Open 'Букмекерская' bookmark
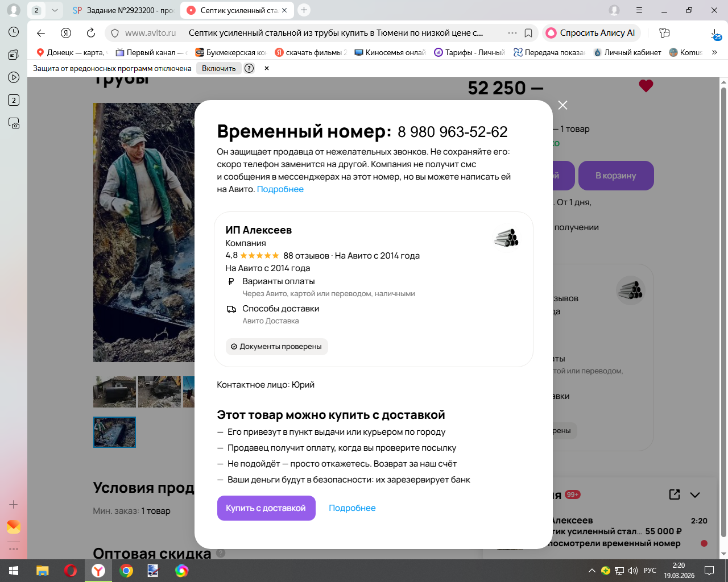The height and width of the screenshot is (582, 728). point(231,52)
